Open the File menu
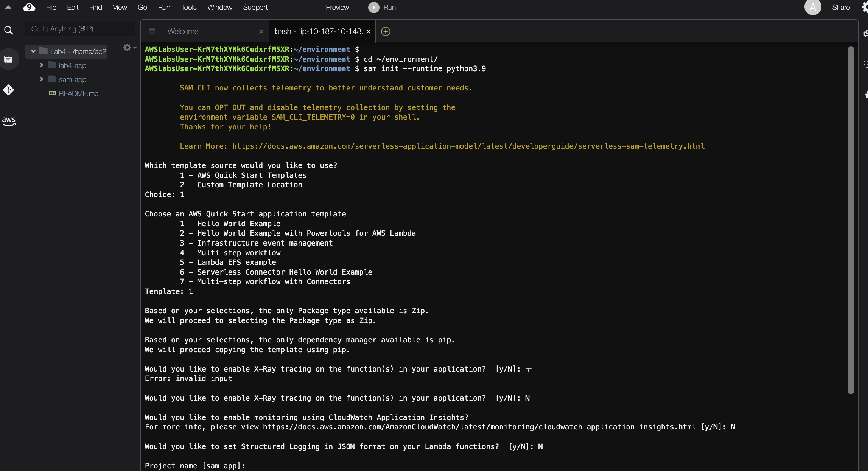Screen dimensions: 868x471 (x=51, y=7)
